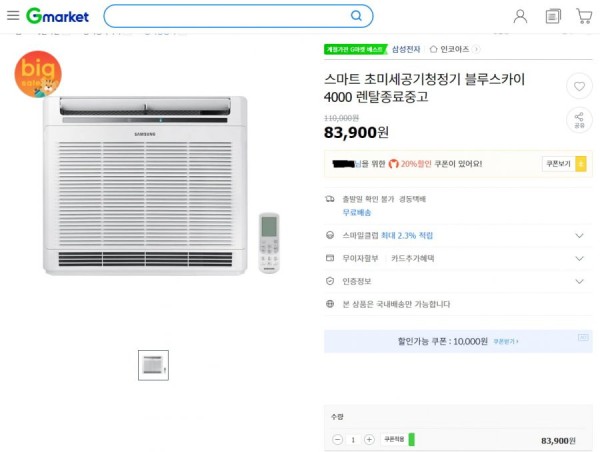
Task: Visit the 인코아즈 seller shop
Action: click(x=455, y=49)
